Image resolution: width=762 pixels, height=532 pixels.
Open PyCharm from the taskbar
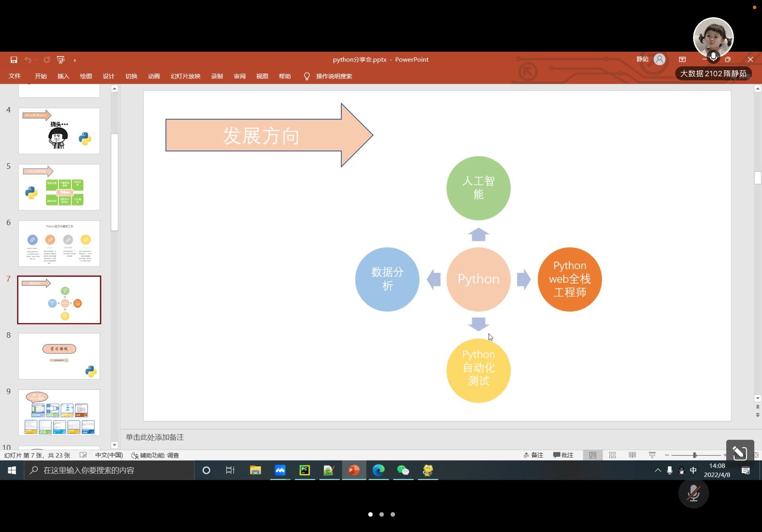click(304, 470)
